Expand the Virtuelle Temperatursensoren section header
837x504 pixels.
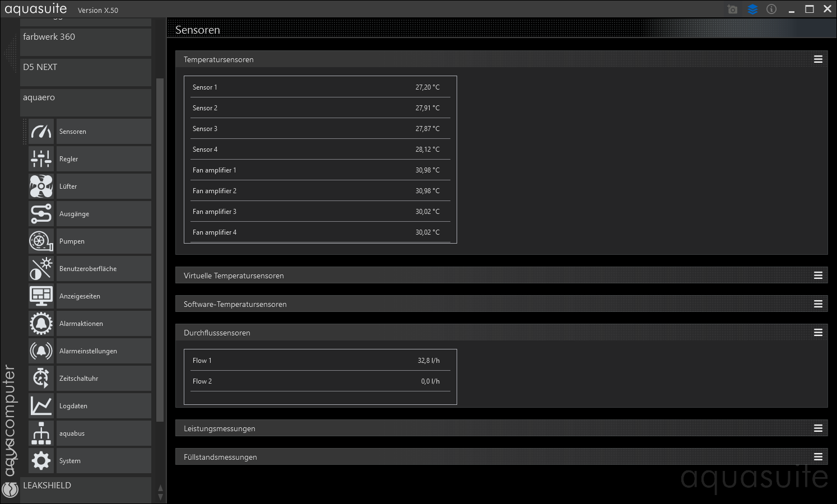[x=501, y=276]
